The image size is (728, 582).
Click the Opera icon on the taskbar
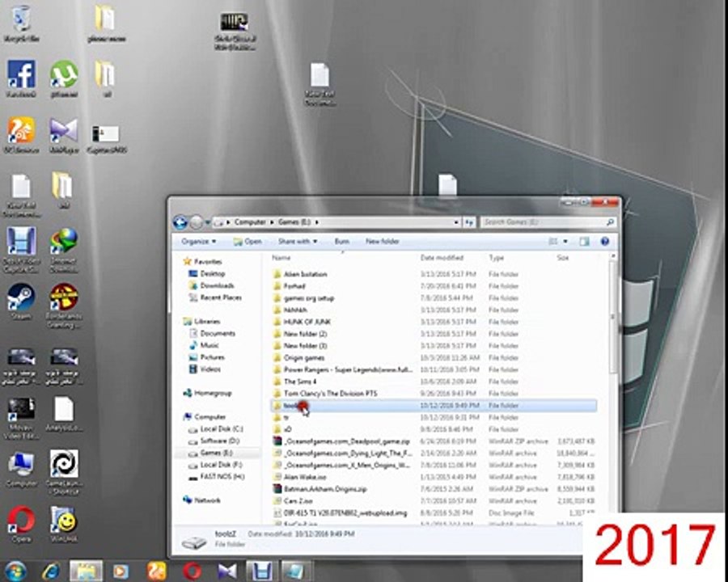[192, 571]
